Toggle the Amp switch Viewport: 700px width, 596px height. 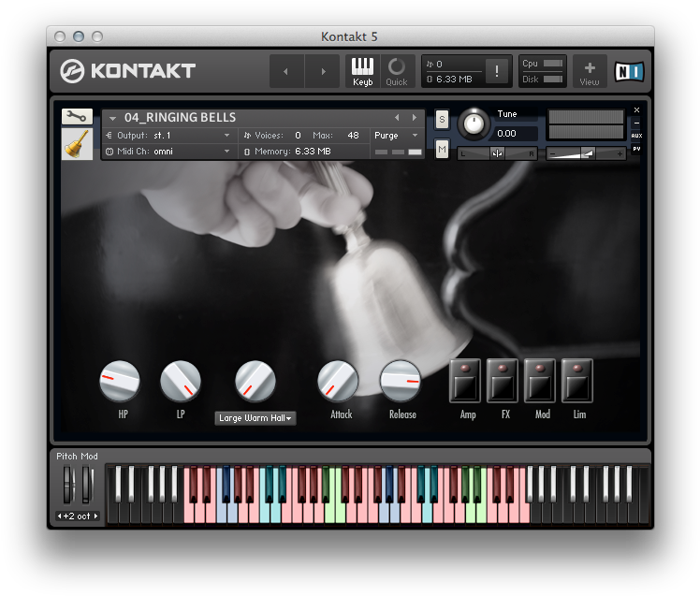pos(465,381)
